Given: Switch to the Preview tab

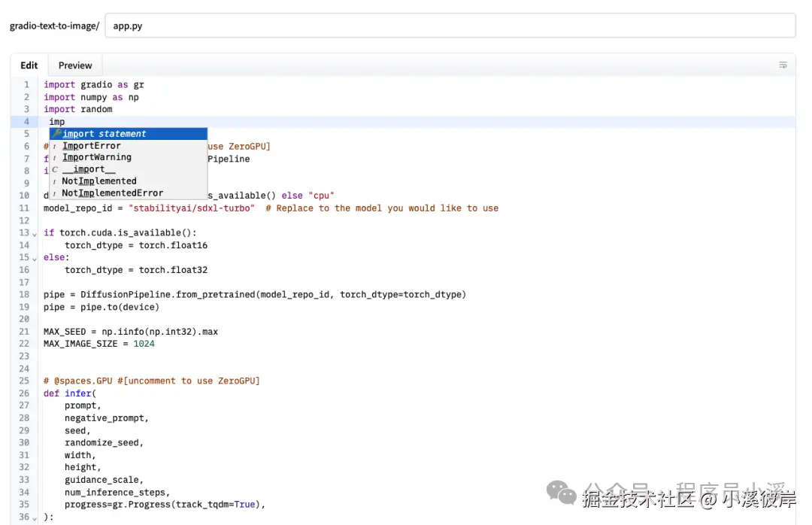Looking at the screenshot, I should pyautogui.click(x=75, y=65).
